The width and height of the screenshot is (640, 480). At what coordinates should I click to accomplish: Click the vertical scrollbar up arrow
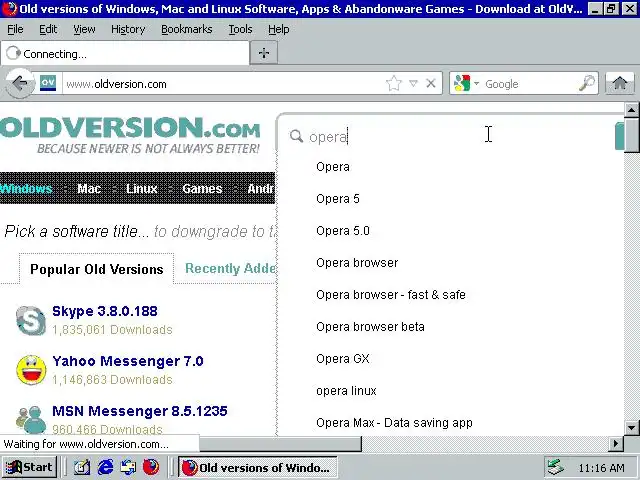pyautogui.click(x=631, y=109)
